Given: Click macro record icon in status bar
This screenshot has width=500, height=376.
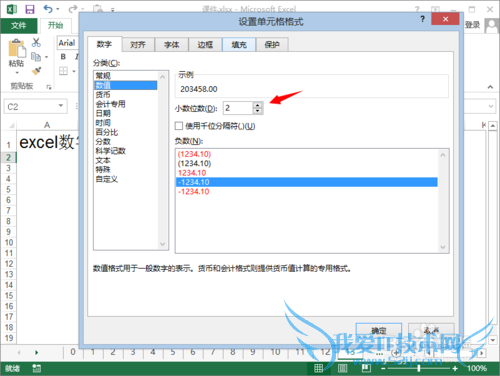Looking at the screenshot, I should pyautogui.click(x=37, y=368).
